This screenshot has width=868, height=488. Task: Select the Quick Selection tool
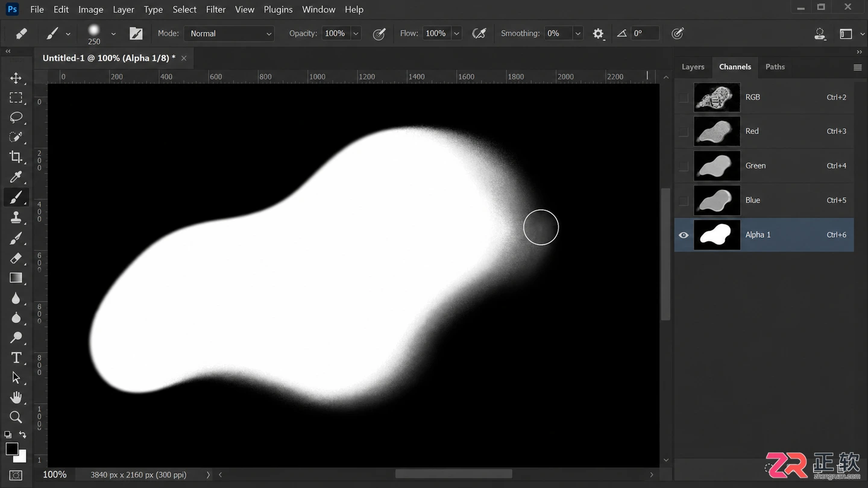[x=16, y=137]
